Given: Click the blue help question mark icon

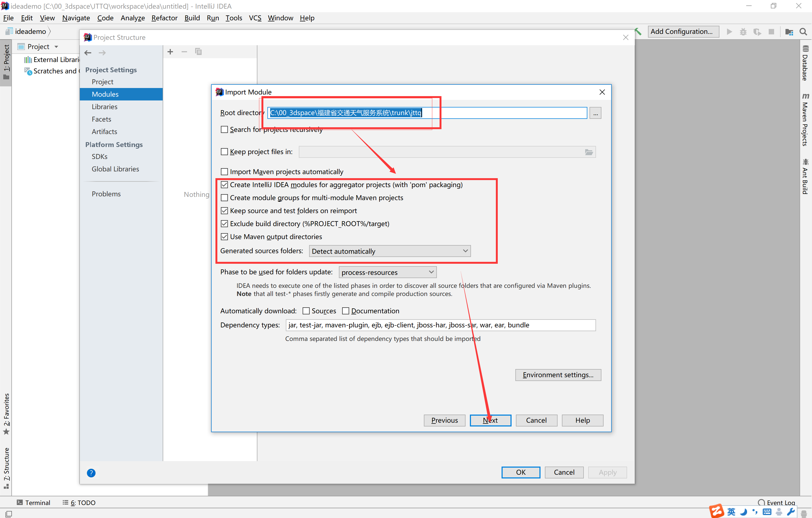Looking at the screenshot, I should (x=91, y=473).
